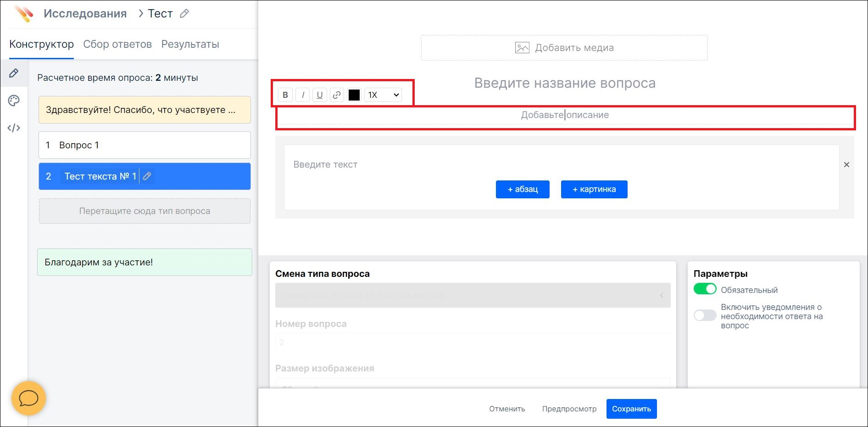
Task: Toggle bold formatting in the text toolbar
Action: (285, 95)
